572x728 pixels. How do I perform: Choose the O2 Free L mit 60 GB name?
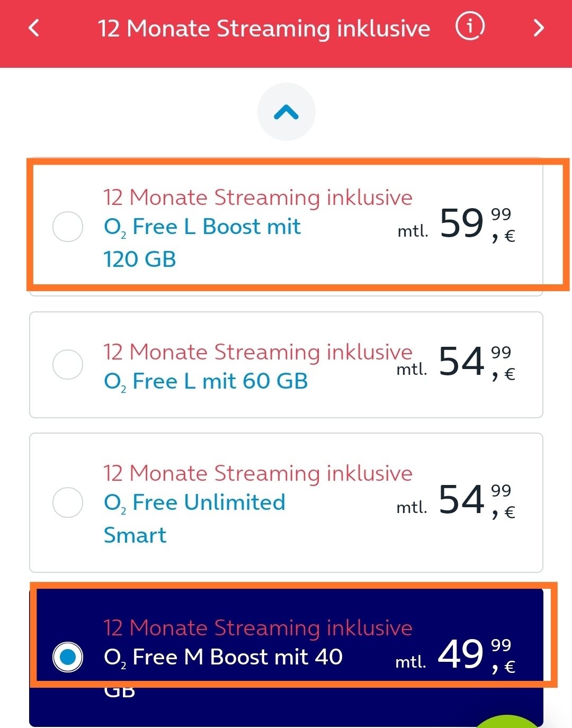point(206,381)
